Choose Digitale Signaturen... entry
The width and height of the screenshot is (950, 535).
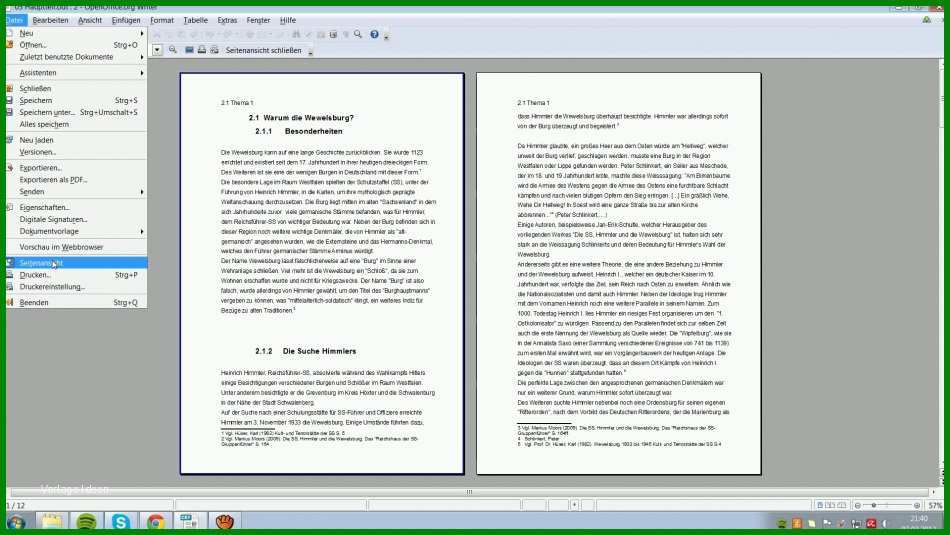click(76, 219)
